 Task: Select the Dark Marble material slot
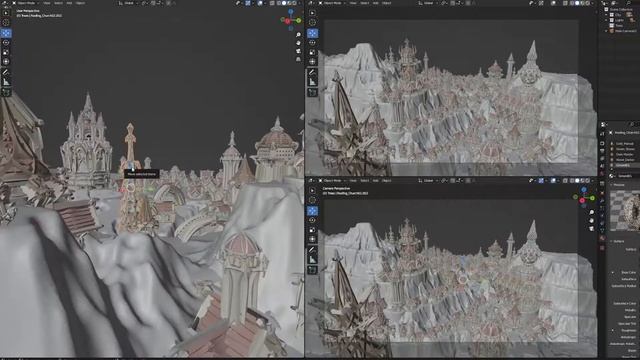(x=624, y=154)
